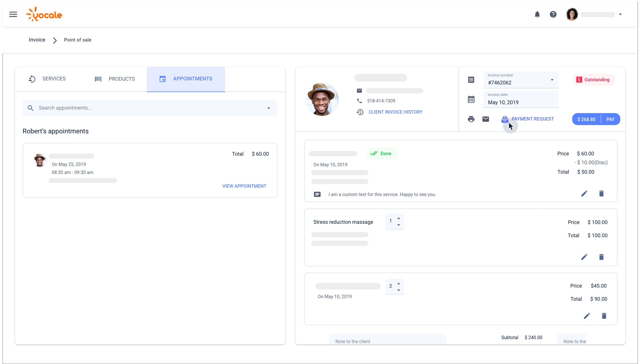The width and height of the screenshot is (640, 364).
Task: Email the invoice with the envelope icon
Action: [486, 119]
